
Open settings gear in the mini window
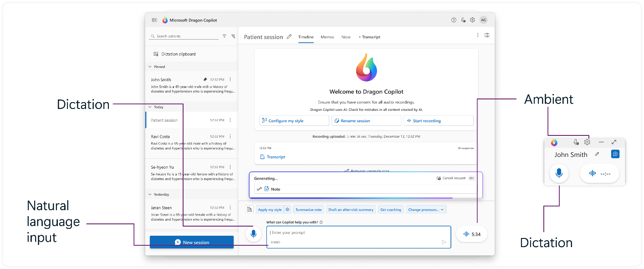[x=587, y=142]
